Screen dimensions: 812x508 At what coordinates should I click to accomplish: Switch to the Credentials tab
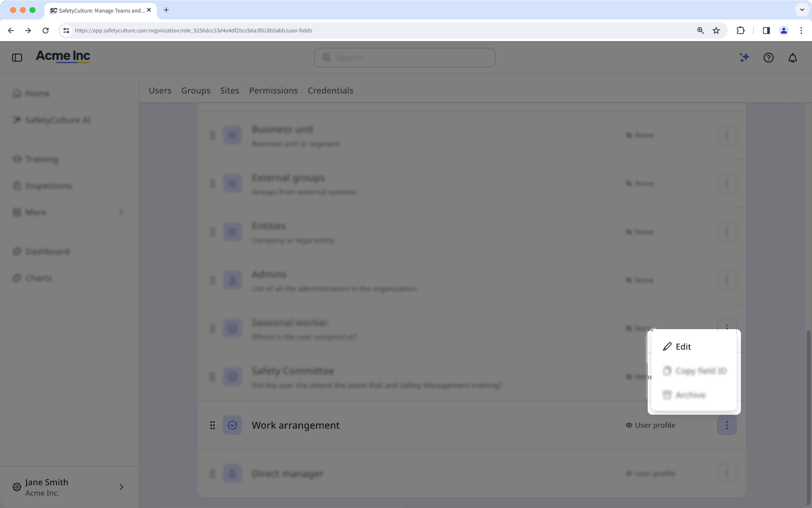330,90
